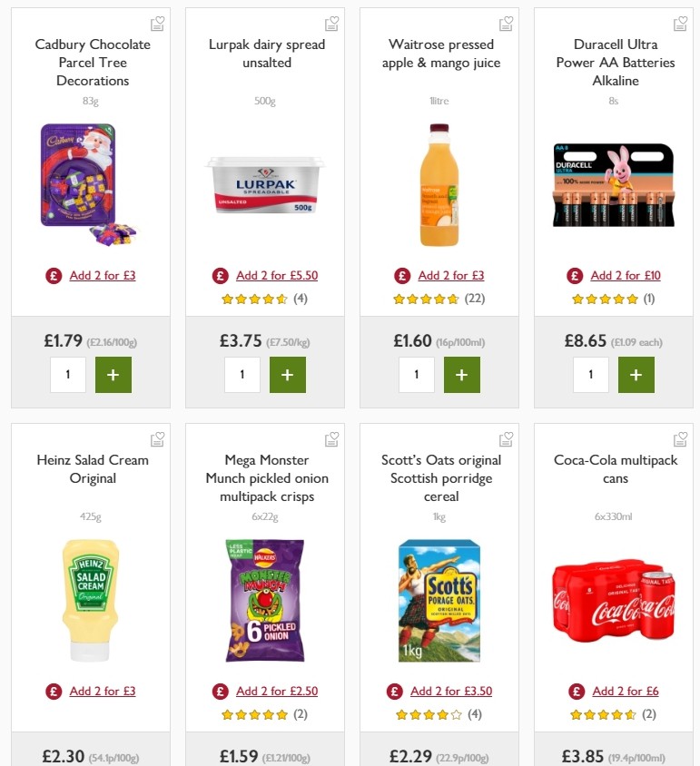Click the pound offer icon on Waitrose juice
The image size is (700, 766).
[401, 275]
